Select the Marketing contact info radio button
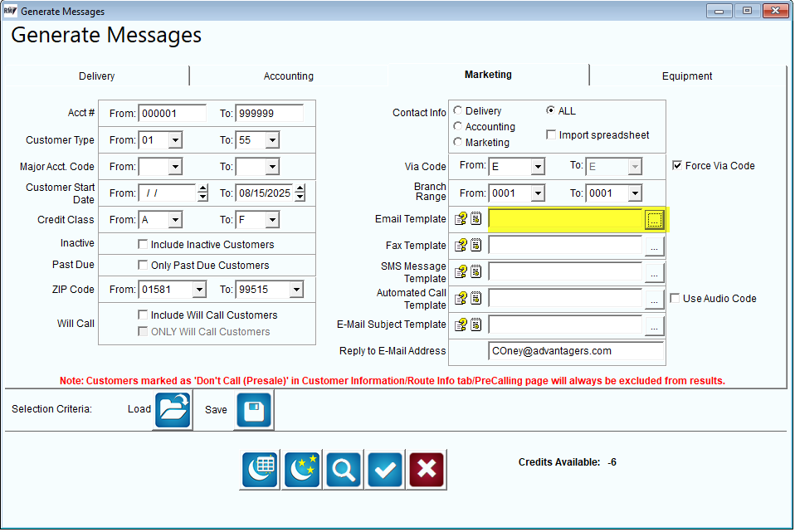Image resolution: width=795 pixels, height=532 pixels. (x=458, y=142)
